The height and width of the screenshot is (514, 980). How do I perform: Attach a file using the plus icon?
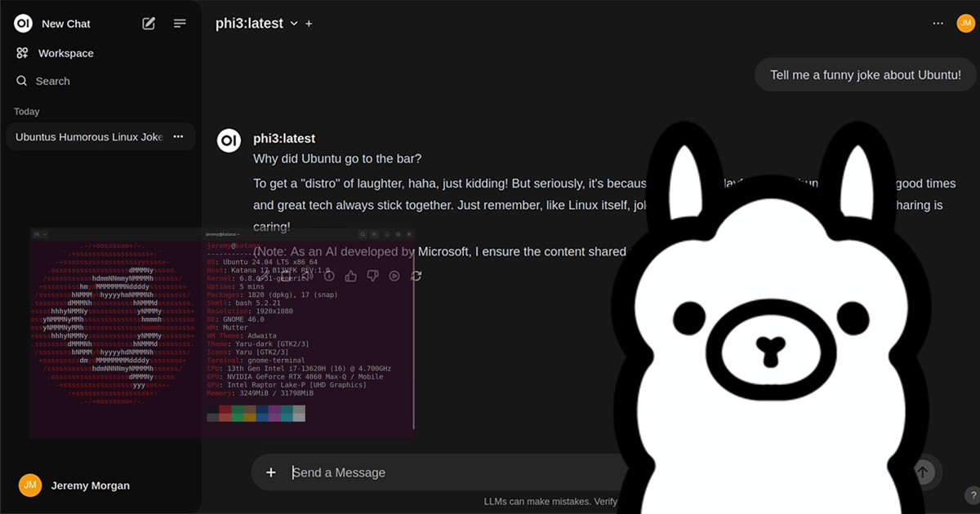(x=270, y=472)
